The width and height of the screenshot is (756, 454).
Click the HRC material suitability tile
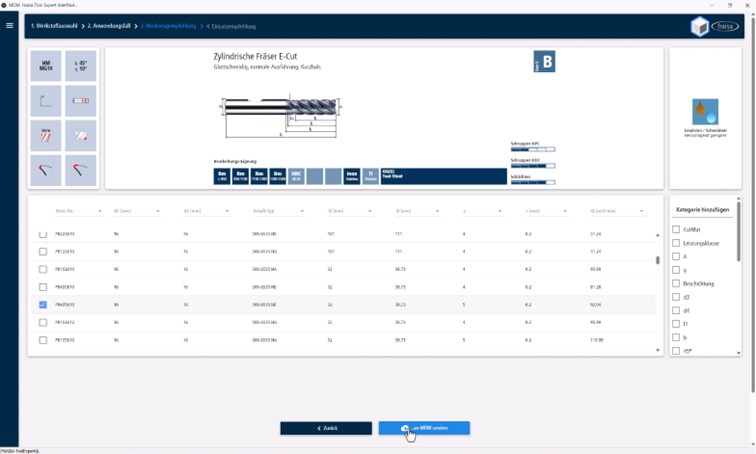click(296, 176)
